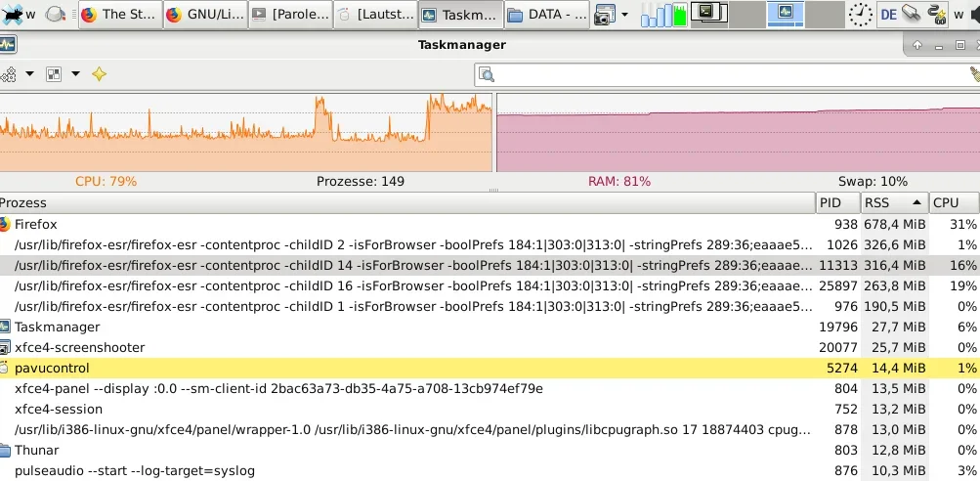Select the Firefox process row
Screen dimensions: 980x481
[x=490, y=224]
